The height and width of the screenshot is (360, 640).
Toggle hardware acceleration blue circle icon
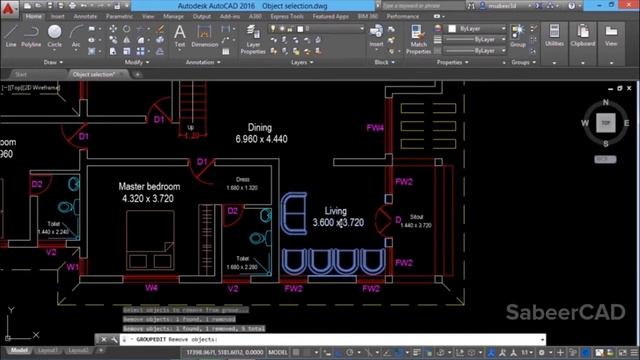[x=586, y=352]
